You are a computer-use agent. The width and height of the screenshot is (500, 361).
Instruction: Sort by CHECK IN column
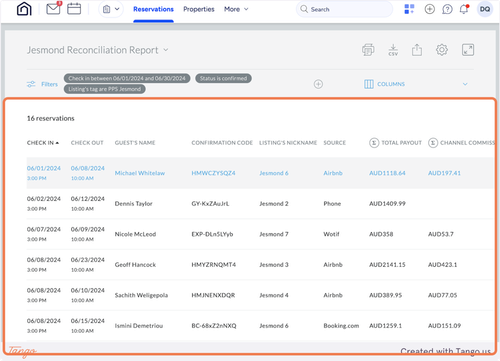pos(43,143)
